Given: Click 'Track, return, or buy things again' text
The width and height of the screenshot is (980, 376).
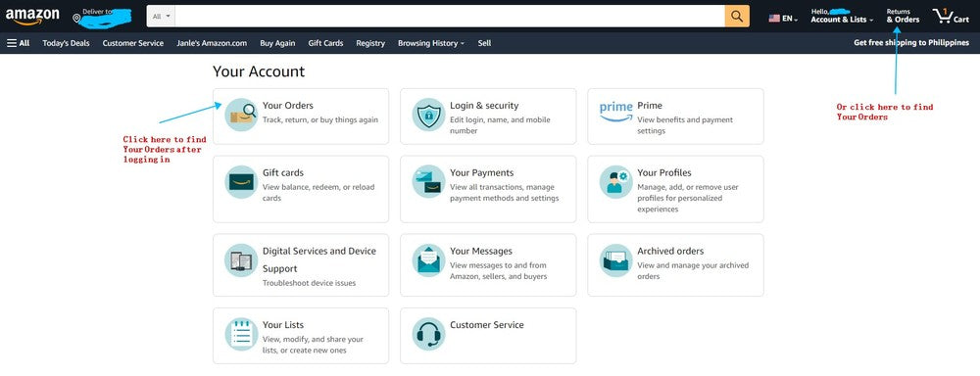Looking at the screenshot, I should click(320, 119).
